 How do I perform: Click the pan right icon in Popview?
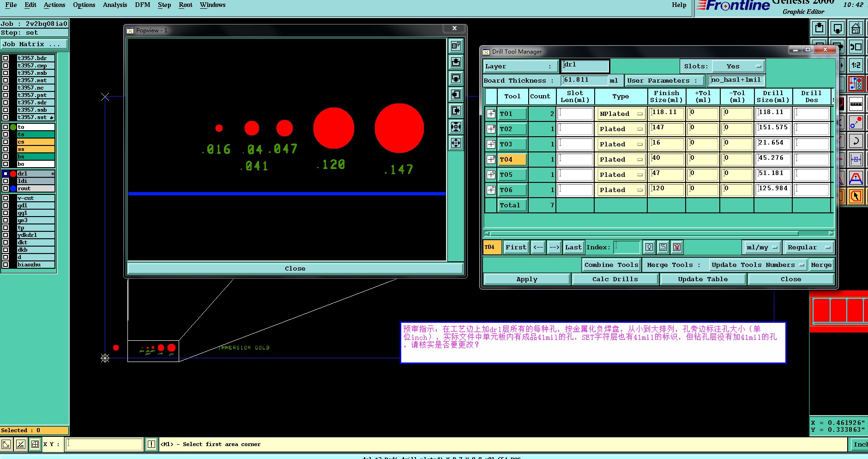[456, 111]
